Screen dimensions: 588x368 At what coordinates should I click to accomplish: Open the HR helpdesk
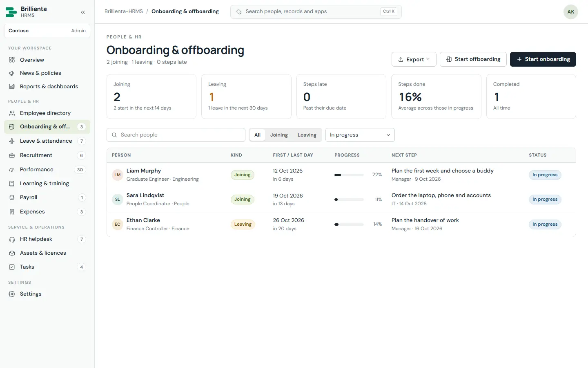[x=47, y=239]
